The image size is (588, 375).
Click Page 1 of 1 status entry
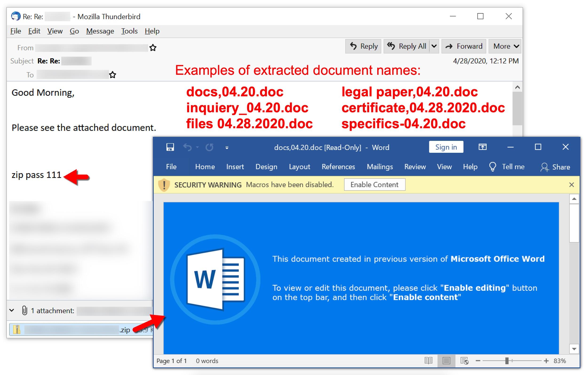coord(171,361)
